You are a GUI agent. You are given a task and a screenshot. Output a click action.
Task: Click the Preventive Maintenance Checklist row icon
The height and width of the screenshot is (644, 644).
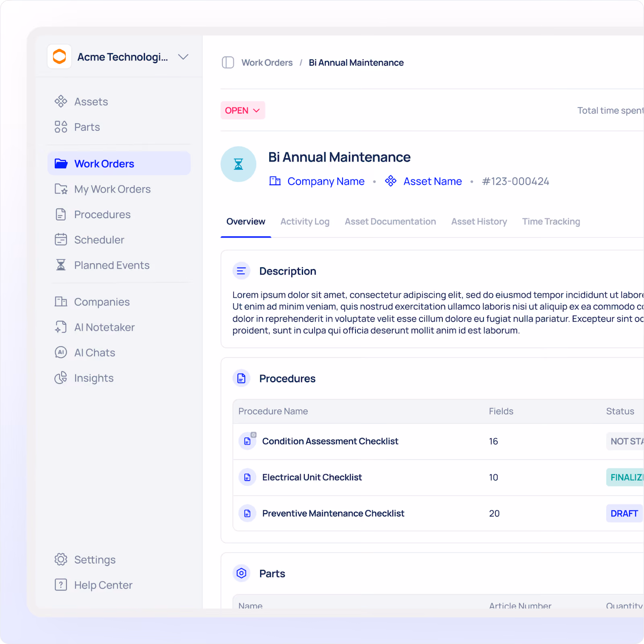[248, 514]
